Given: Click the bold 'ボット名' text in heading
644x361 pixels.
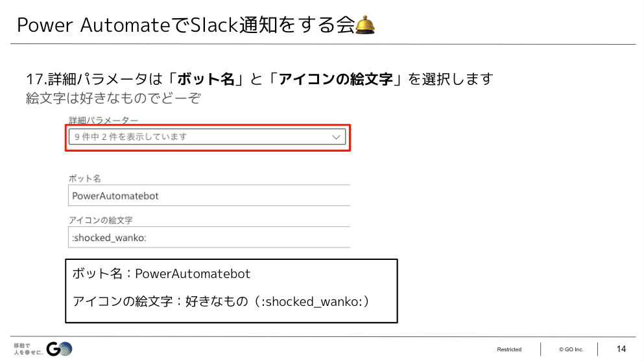Looking at the screenshot, I should pyautogui.click(x=206, y=79).
